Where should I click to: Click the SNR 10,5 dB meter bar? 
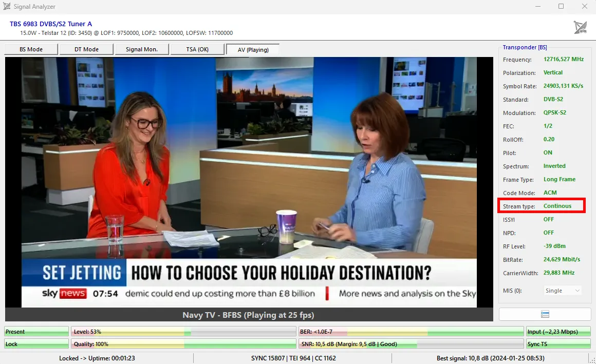tap(411, 344)
